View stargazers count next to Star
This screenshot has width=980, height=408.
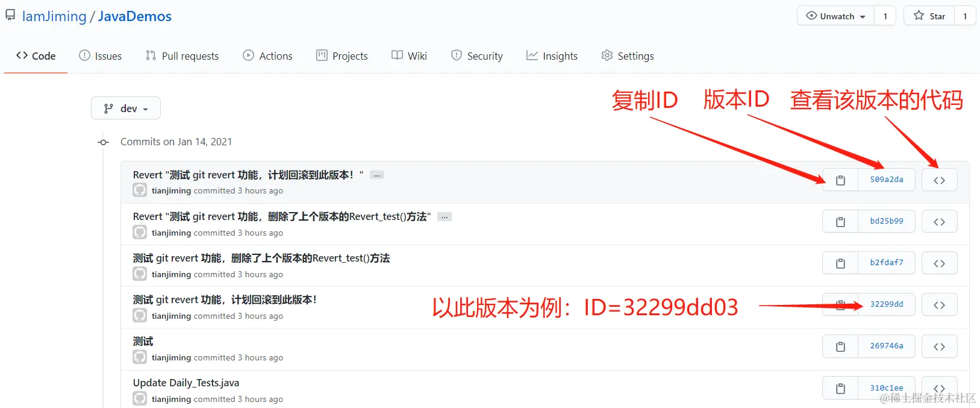[965, 16]
